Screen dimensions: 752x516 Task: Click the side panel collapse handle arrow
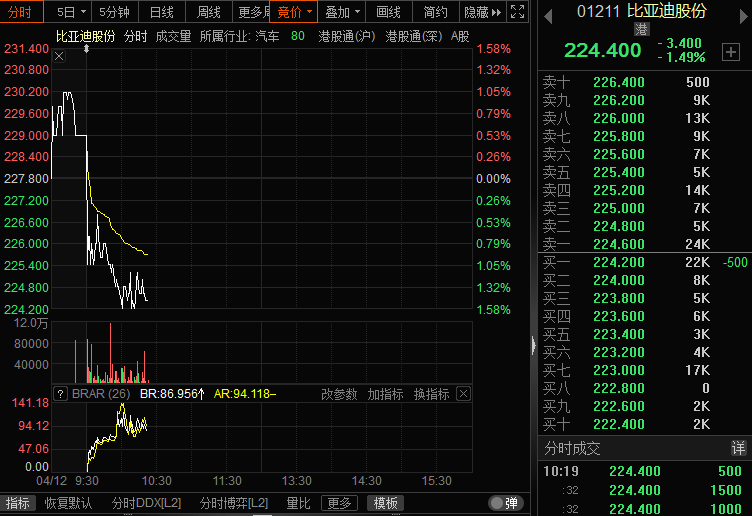point(532,345)
